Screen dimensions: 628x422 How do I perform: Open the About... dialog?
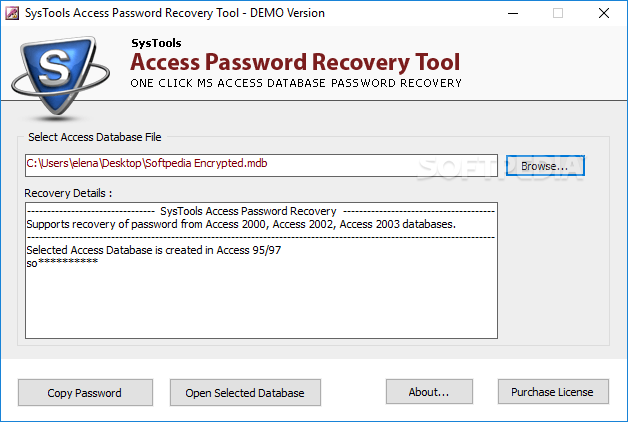click(429, 392)
